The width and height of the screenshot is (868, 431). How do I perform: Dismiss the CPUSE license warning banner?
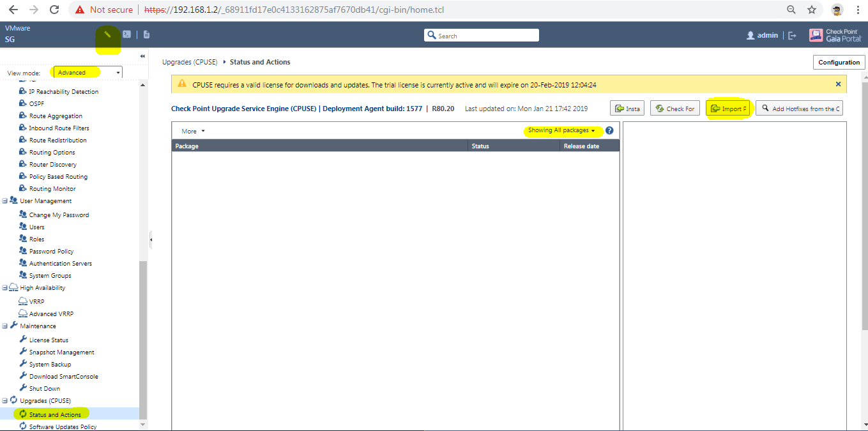tap(839, 84)
